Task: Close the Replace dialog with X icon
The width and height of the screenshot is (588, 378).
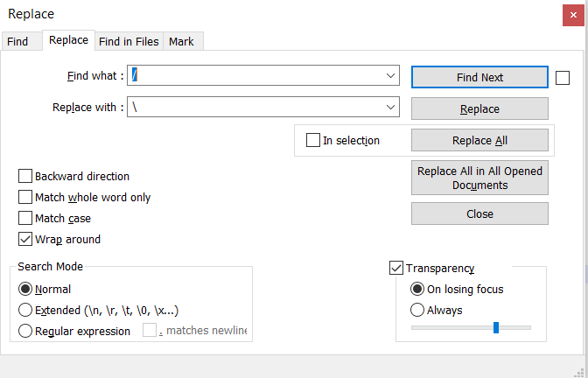Action: [568, 14]
